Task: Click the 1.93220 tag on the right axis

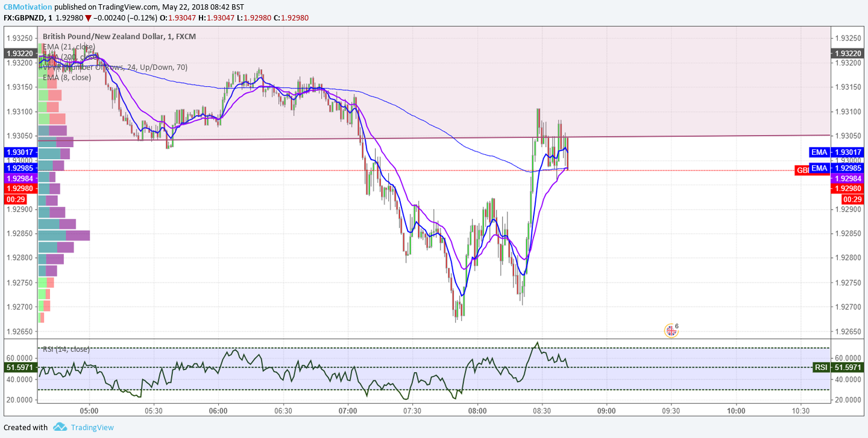Action: pos(848,54)
